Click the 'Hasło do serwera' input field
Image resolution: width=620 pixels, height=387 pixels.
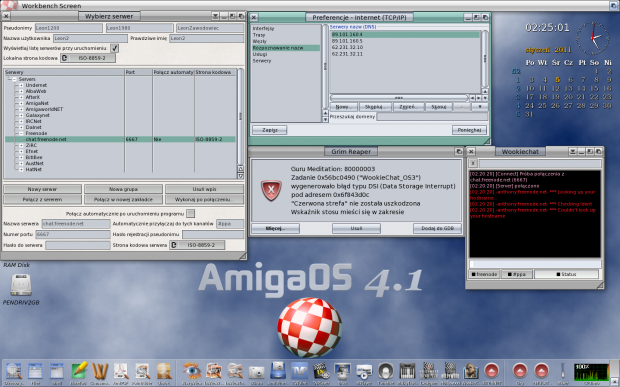78,245
